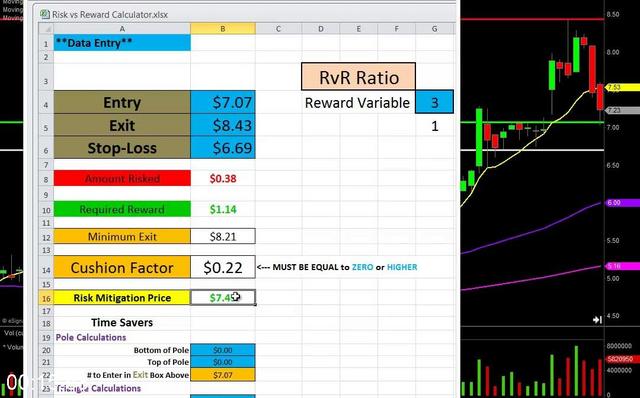
Task: Click the Stop-Loss label cell
Action: click(x=122, y=147)
